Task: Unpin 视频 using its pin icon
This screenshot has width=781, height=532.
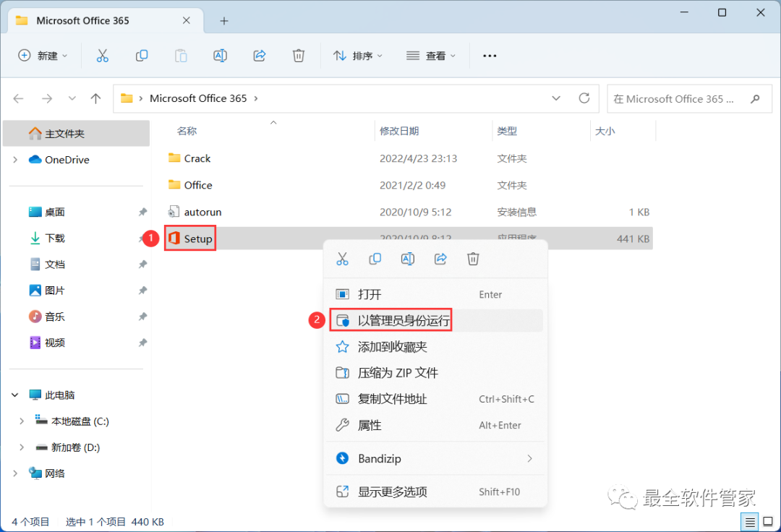Action: 142,343
